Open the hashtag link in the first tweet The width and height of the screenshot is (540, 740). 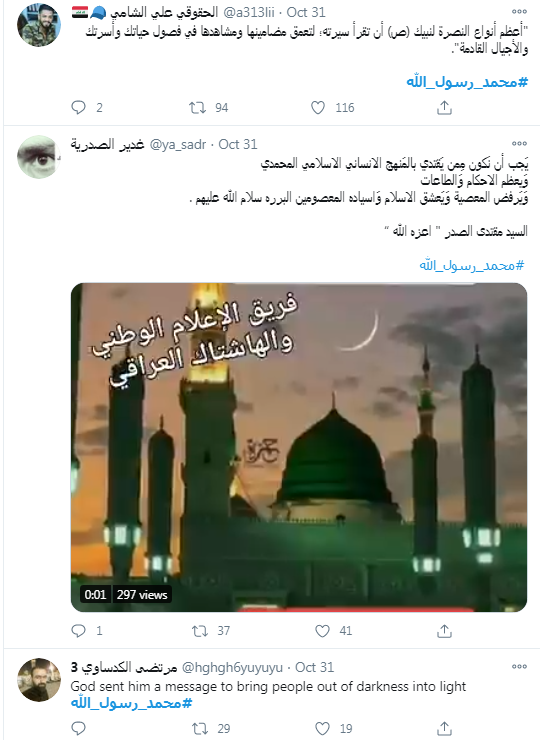pyautogui.click(x=467, y=82)
